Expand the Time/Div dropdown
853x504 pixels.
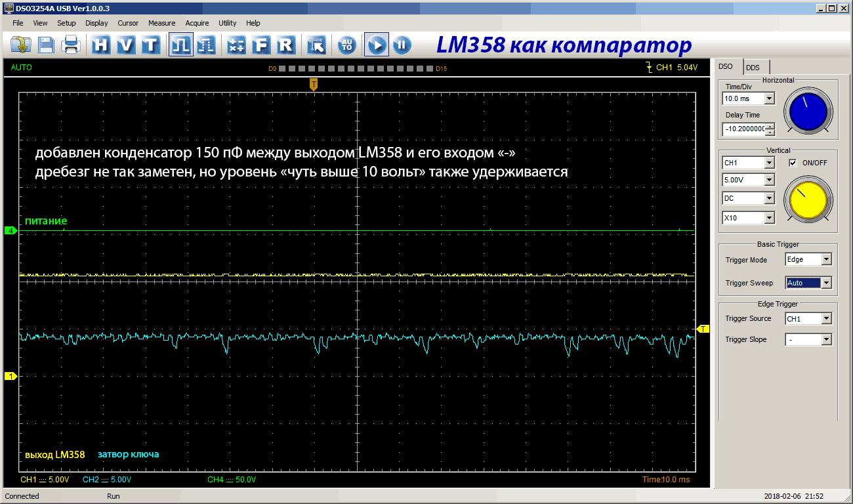click(770, 98)
